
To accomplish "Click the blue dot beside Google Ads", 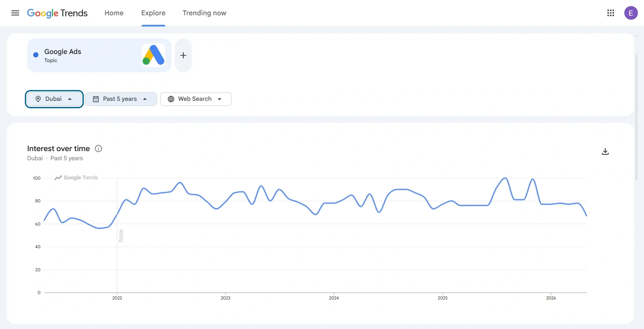I will [x=36, y=55].
